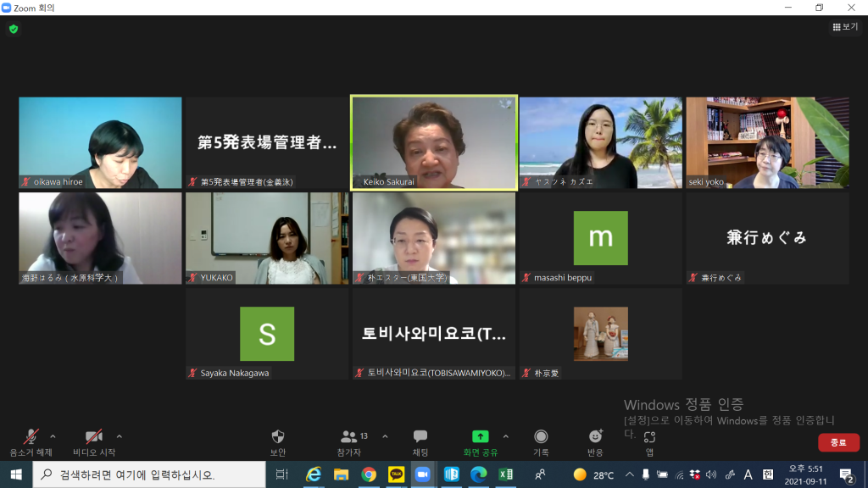This screenshot has height=488, width=868.
Task: Select 海野はるみ video tile
Action: pyautogui.click(x=100, y=238)
